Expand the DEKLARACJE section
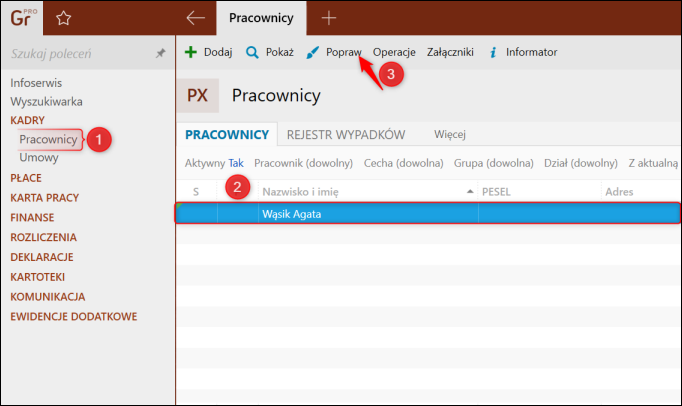 pyautogui.click(x=42, y=257)
